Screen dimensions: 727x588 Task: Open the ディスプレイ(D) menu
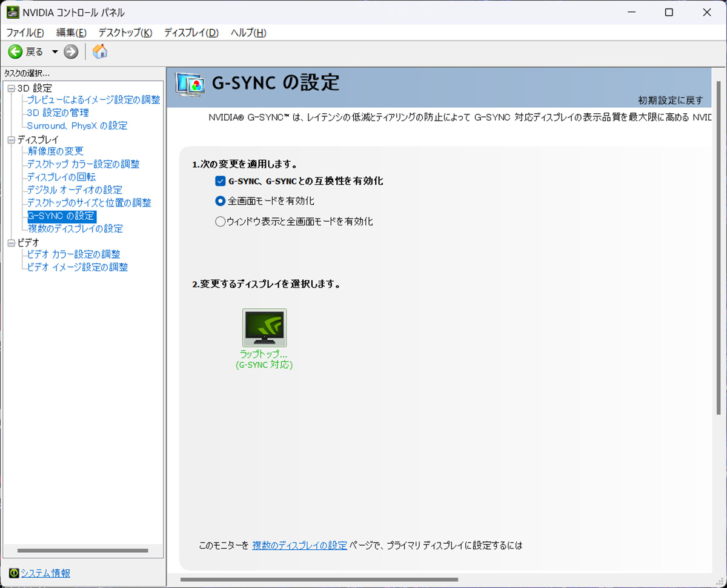click(x=191, y=33)
